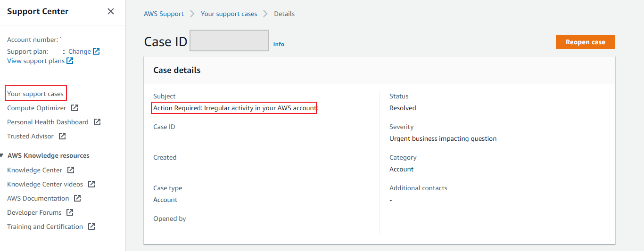Open View support plans link
The width and height of the screenshot is (644, 251).
click(36, 61)
